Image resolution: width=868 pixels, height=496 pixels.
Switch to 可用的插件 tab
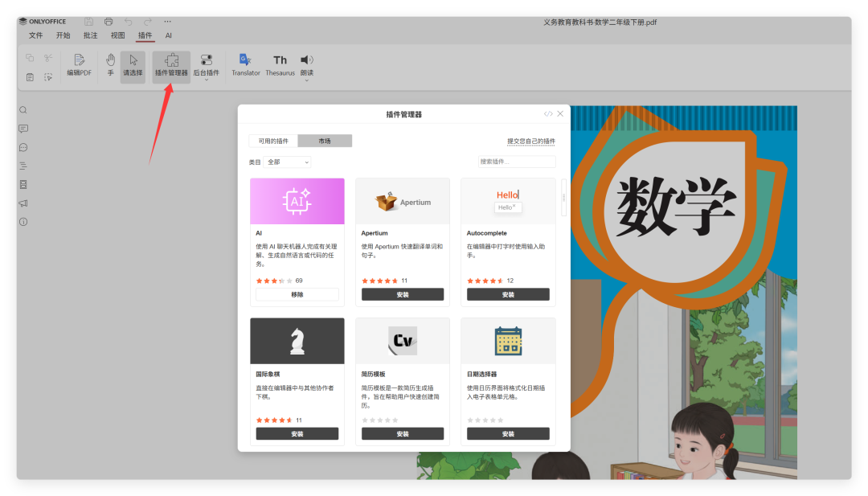pyautogui.click(x=273, y=141)
